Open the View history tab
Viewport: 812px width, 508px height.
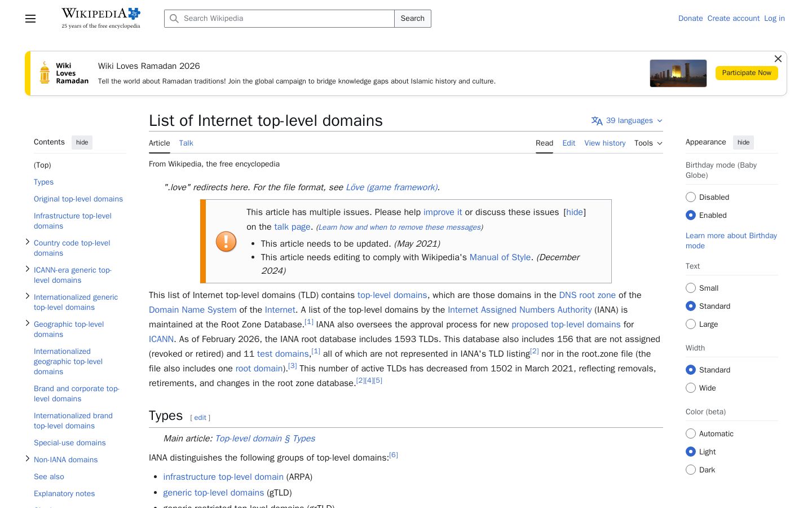pos(605,143)
